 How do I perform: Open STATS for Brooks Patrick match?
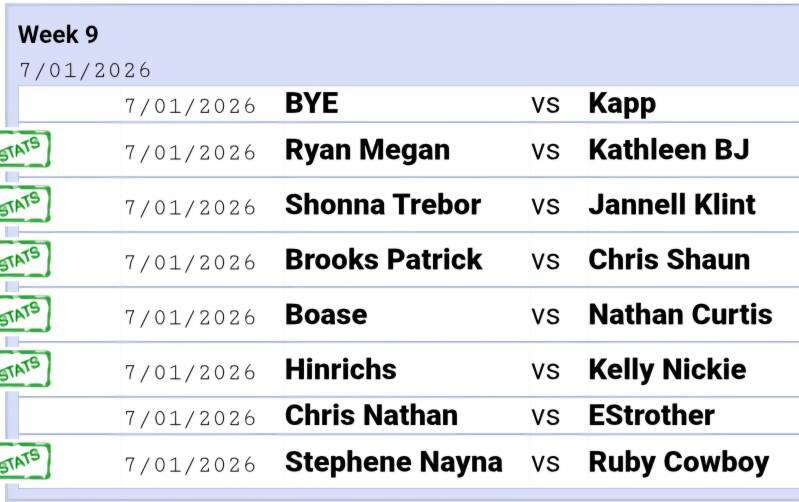coord(24,259)
